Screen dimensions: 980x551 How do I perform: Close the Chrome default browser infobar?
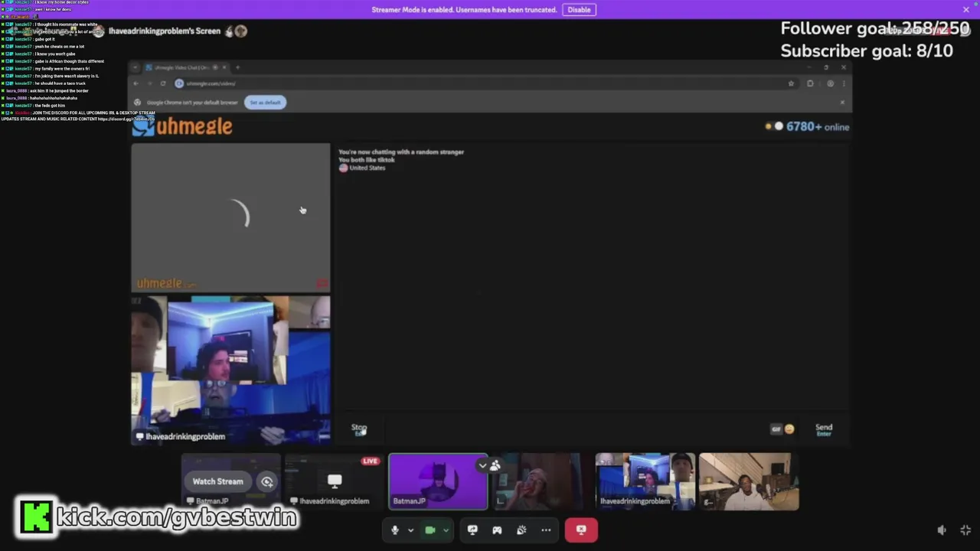842,103
